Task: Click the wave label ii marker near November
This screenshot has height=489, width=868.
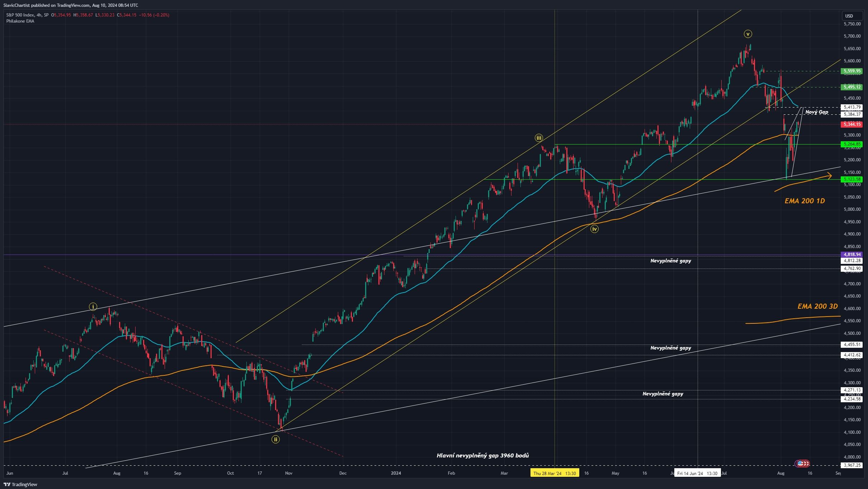Action: [275, 439]
